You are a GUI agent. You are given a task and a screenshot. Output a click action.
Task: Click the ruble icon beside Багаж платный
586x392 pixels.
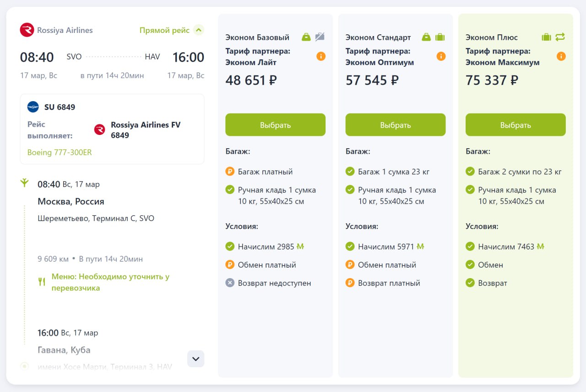(x=230, y=172)
